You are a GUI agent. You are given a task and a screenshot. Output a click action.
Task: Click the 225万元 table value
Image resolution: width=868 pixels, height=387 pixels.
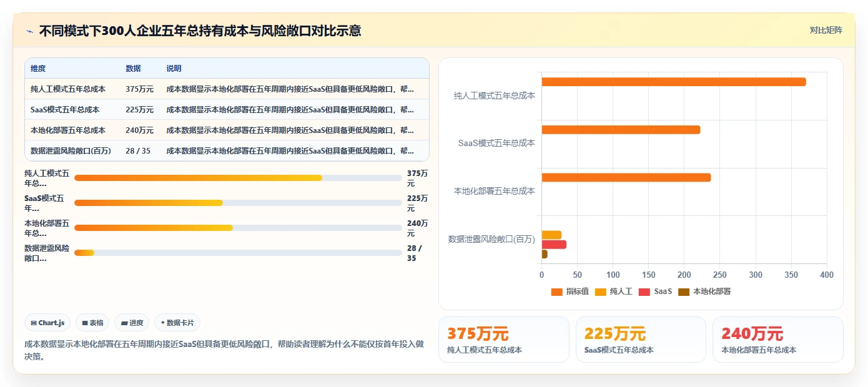point(139,109)
